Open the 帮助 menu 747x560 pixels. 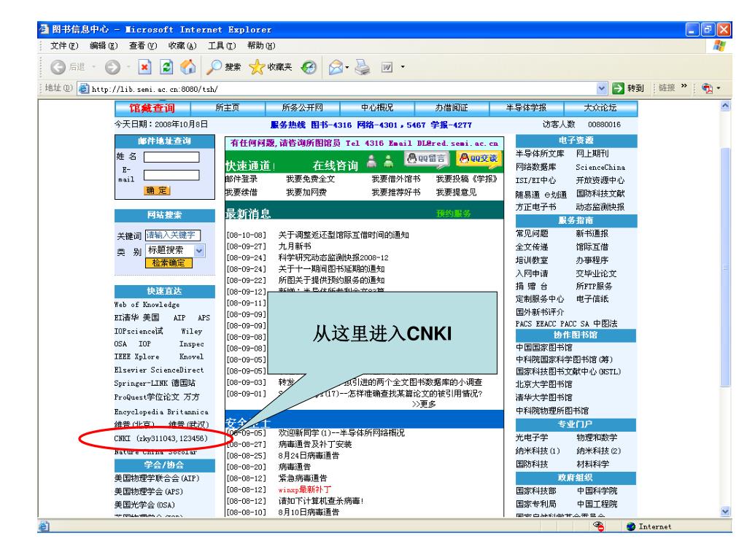coord(261,46)
